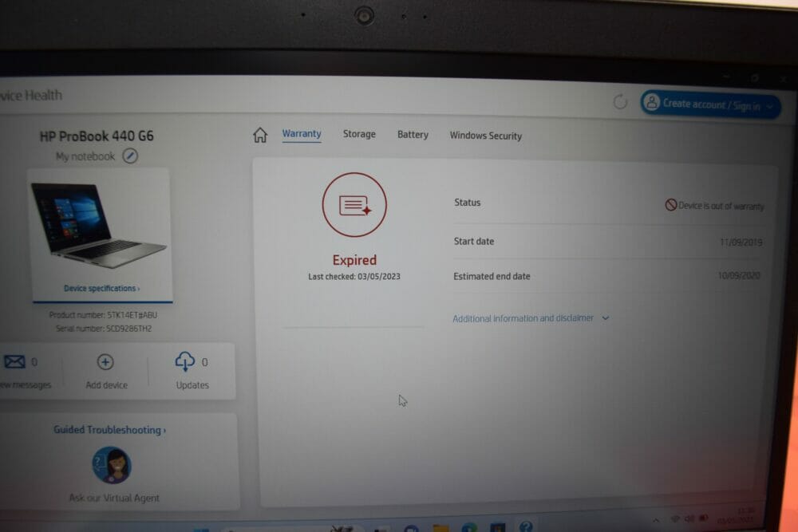Click the Add device plus icon

(x=105, y=362)
